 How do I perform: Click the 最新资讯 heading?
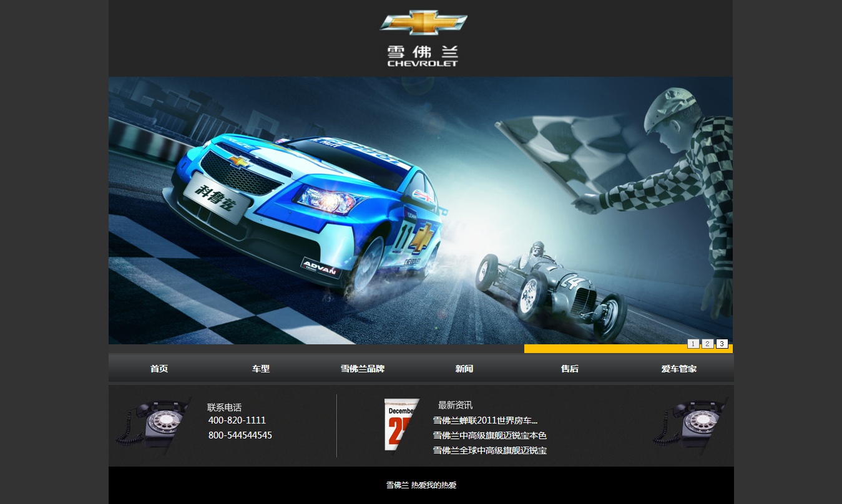pos(455,405)
